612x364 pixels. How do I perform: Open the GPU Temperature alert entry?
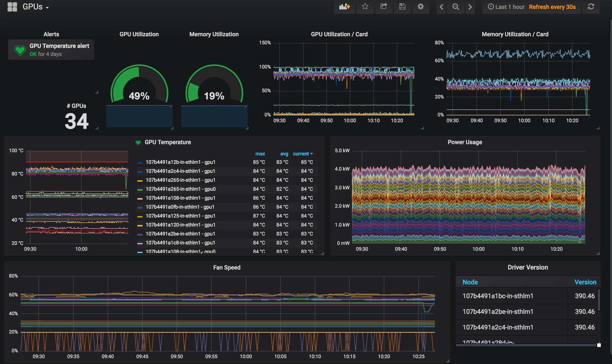pos(59,46)
